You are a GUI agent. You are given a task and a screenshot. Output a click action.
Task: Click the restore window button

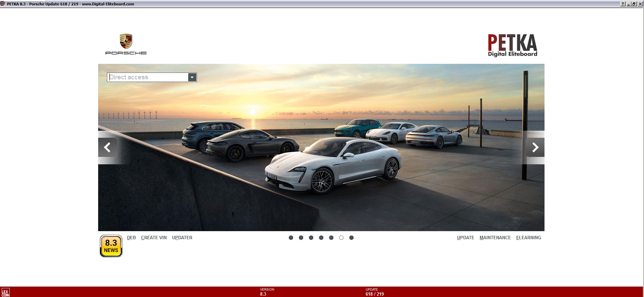coord(634,4)
